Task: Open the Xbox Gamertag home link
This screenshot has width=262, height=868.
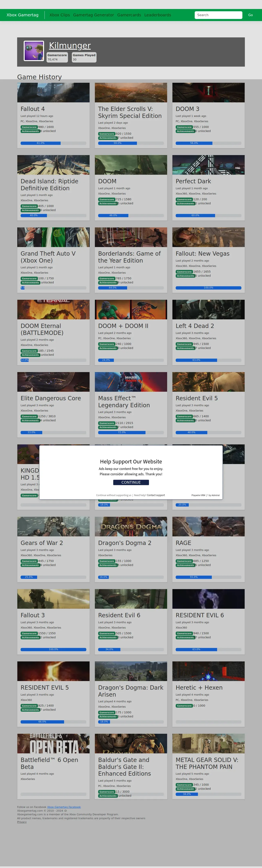Action: [22, 15]
